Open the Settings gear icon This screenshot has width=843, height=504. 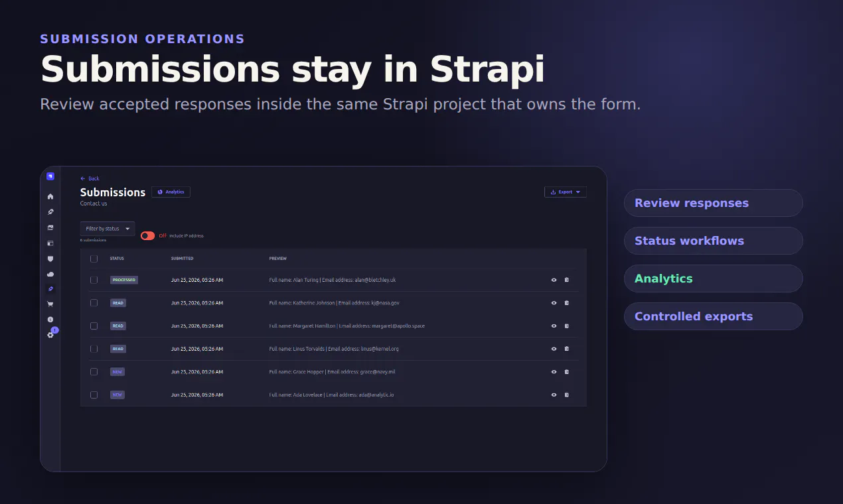[50, 335]
